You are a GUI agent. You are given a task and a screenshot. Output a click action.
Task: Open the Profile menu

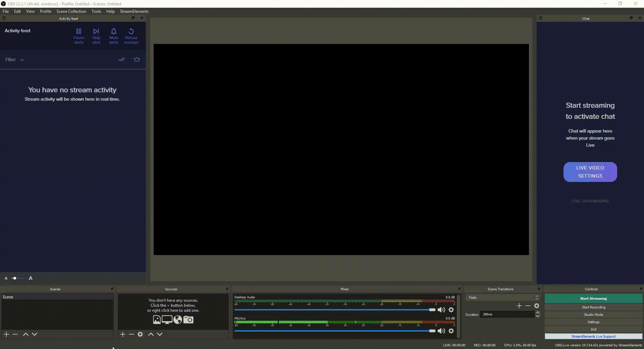point(46,11)
